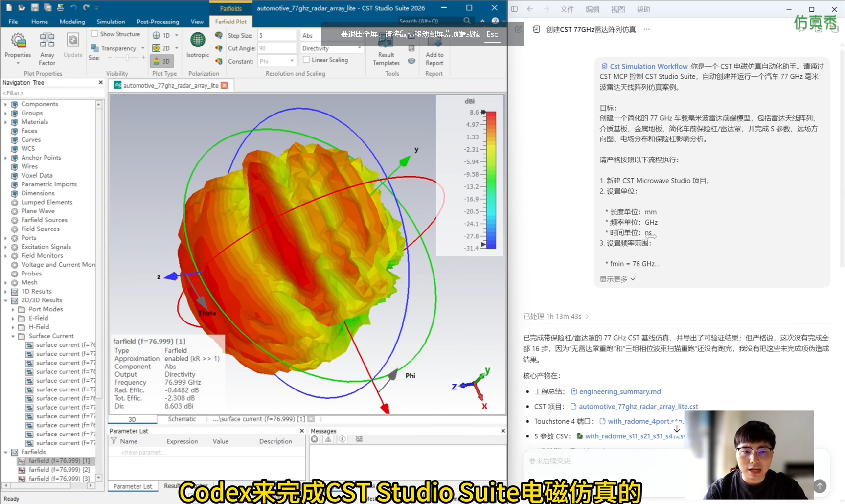Image resolution: width=845 pixels, height=504 pixels.
Task: Click the dBi color scale bar
Action: tap(491, 180)
